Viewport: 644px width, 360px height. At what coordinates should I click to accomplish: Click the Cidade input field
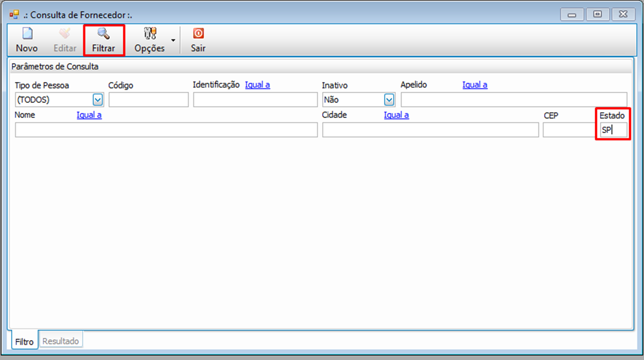click(x=430, y=130)
